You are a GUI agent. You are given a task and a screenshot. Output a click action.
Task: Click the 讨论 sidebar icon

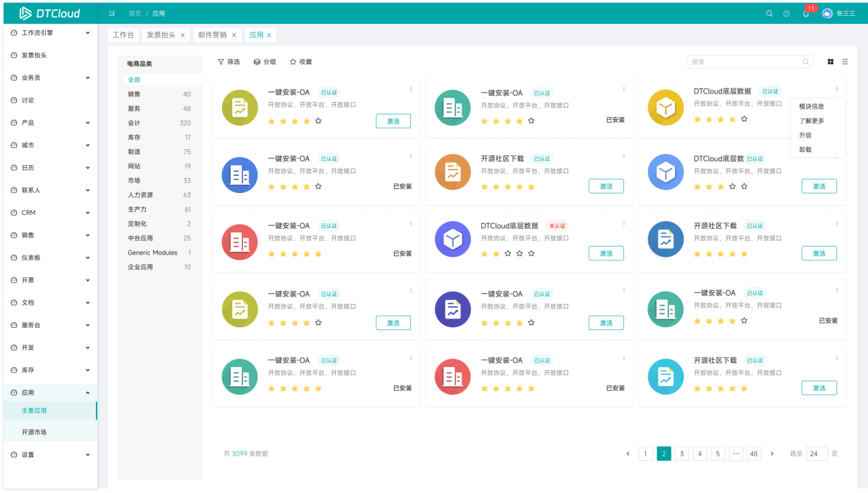(x=14, y=100)
